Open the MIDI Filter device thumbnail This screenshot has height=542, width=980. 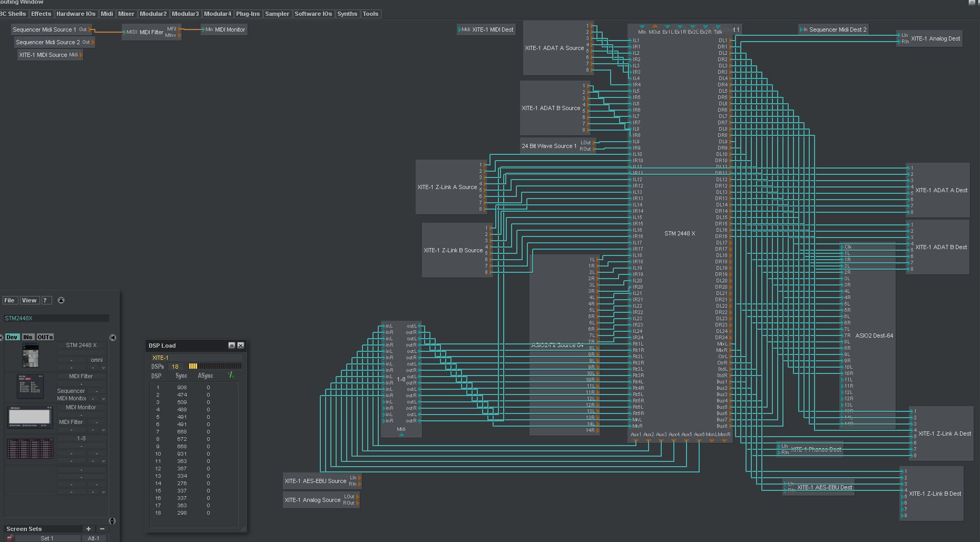30,387
